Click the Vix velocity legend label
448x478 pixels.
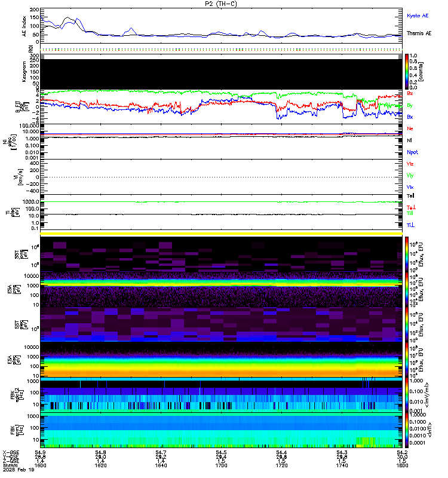tap(410, 187)
